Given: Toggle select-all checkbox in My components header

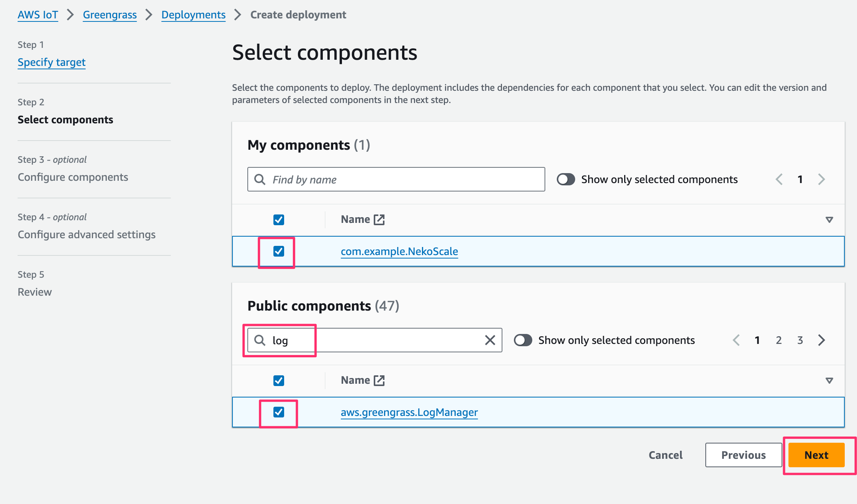Looking at the screenshot, I should (x=279, y=219).
